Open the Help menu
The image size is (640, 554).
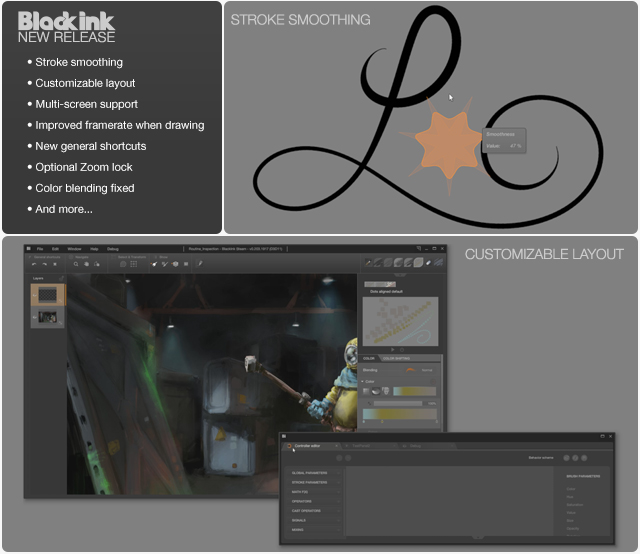pos(94,249)
